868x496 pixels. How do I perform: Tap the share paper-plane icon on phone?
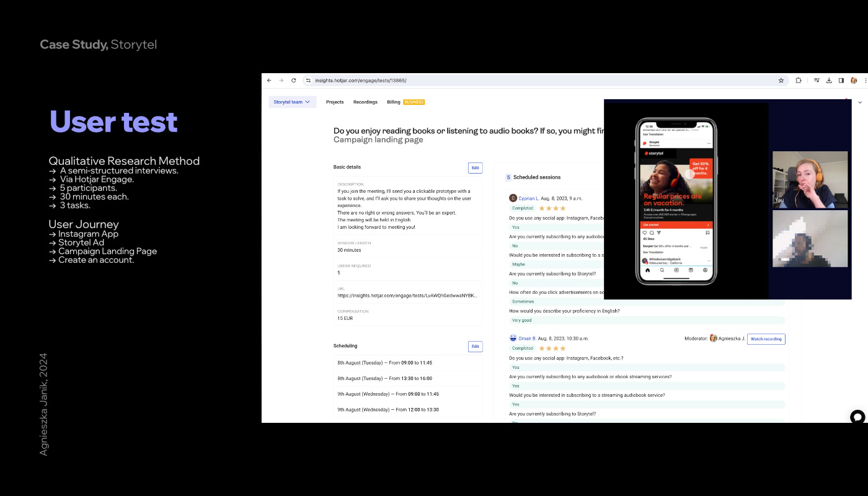click(658, 232)
